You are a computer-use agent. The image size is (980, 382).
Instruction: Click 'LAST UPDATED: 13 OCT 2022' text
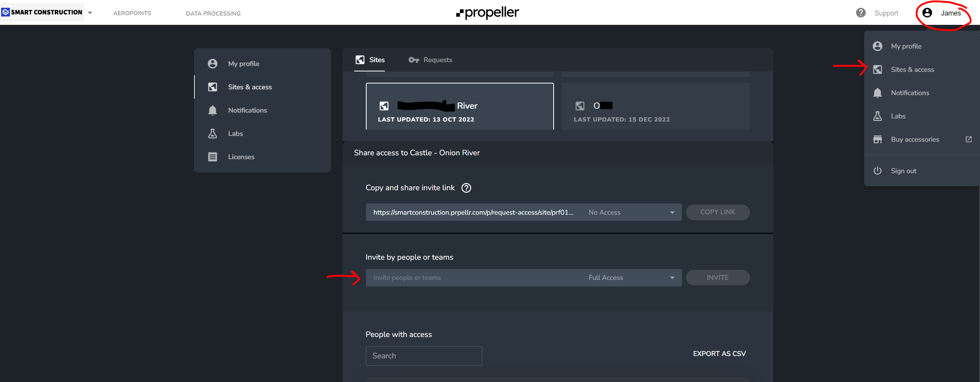426,120
